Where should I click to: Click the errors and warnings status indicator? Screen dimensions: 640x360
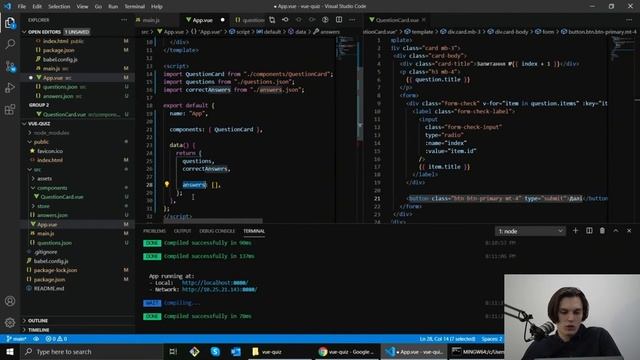pyautogui.click(x=56, y=339)
